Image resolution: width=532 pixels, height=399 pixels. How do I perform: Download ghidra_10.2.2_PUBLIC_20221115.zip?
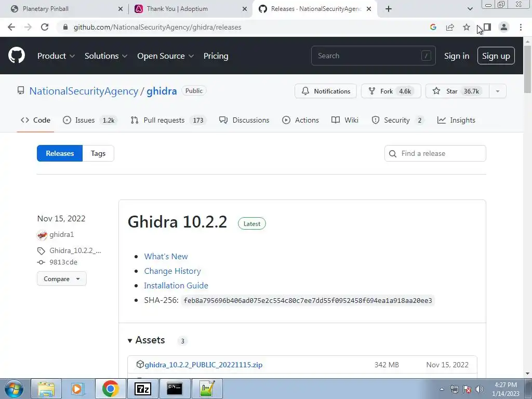point(203,365)
